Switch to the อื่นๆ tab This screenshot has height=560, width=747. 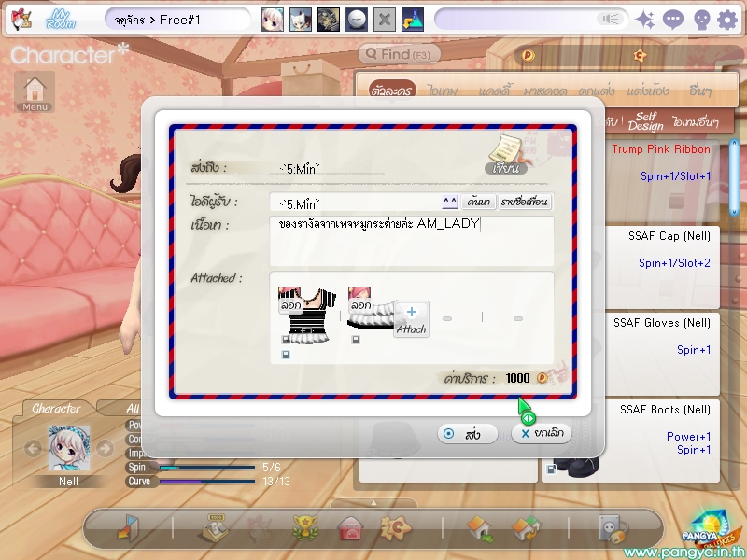click(x=699, y=90)
